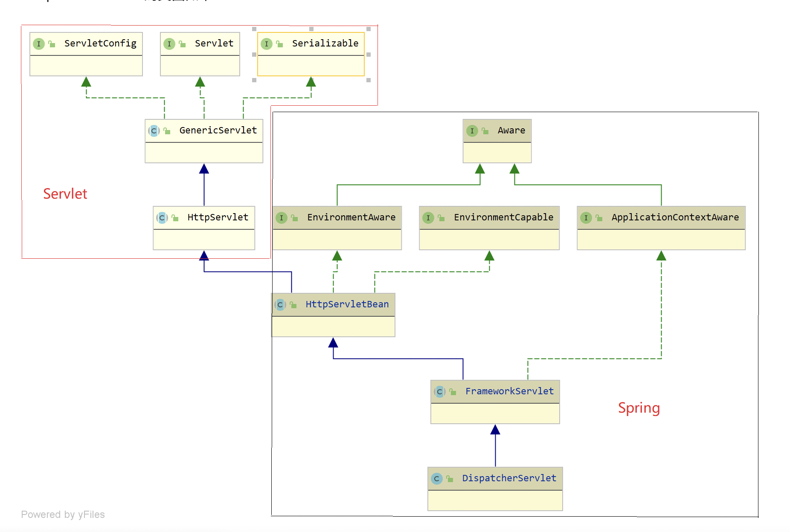This screenshot has width=790, height=532.
Task: Click the Serializable node's empty body
Action: click(311, 66)
